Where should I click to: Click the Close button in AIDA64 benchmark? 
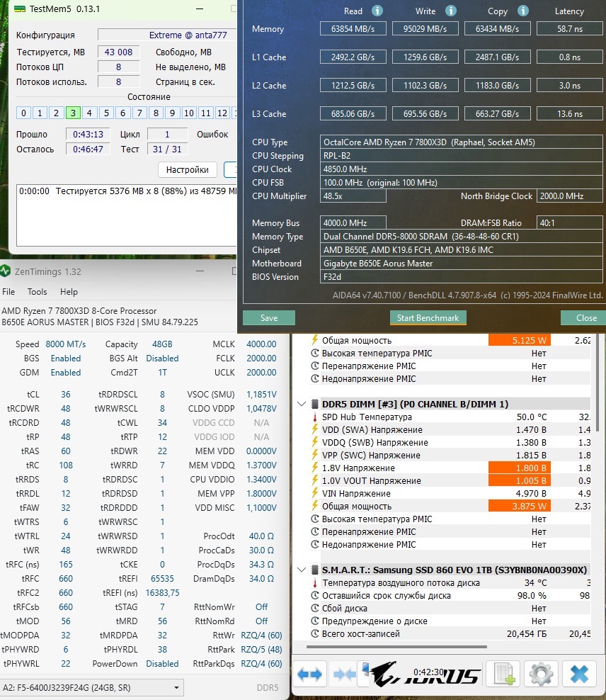tap(584, 318)
